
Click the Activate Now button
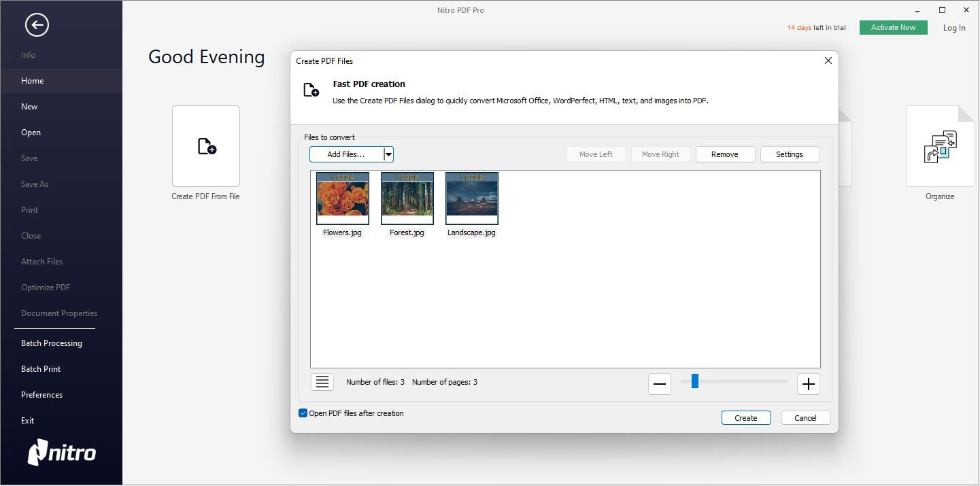click(893, 27)
